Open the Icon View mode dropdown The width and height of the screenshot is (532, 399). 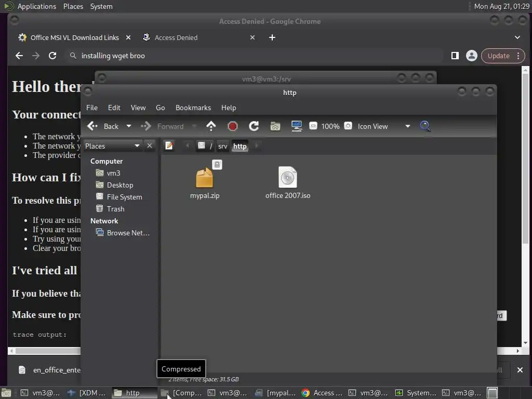click(x=384, y=126)
